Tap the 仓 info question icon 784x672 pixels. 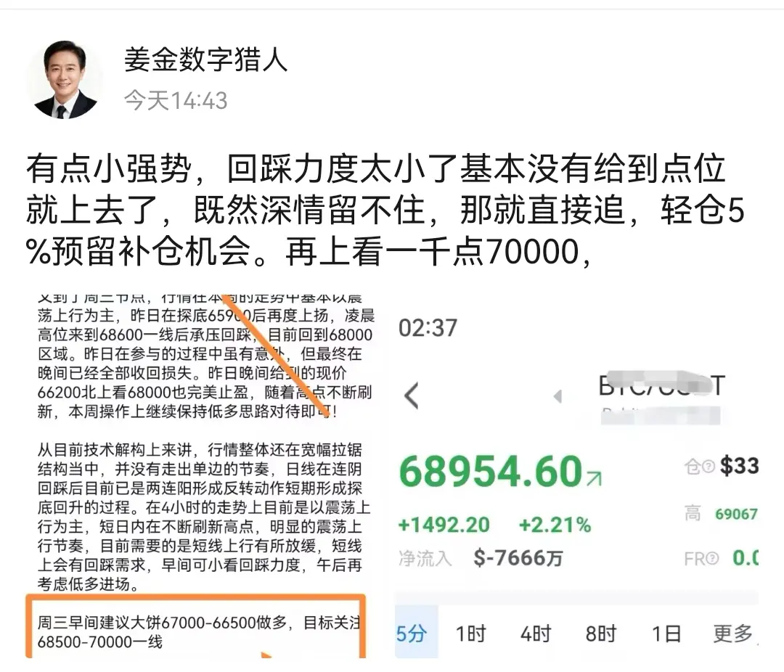point(709,467)
